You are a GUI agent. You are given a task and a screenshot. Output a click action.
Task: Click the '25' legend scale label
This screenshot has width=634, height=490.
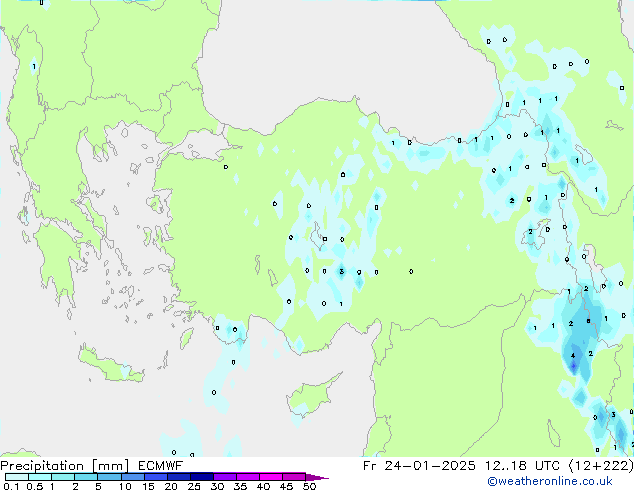click(194, 486)
